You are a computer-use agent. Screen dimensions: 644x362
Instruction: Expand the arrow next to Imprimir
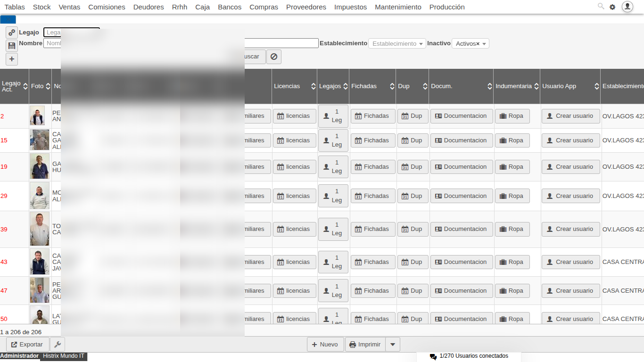[x=393, y=345]
